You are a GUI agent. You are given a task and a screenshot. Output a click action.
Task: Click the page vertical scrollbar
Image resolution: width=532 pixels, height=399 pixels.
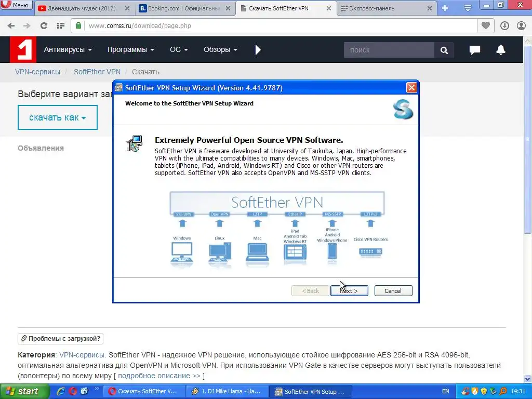coord(528,139)
